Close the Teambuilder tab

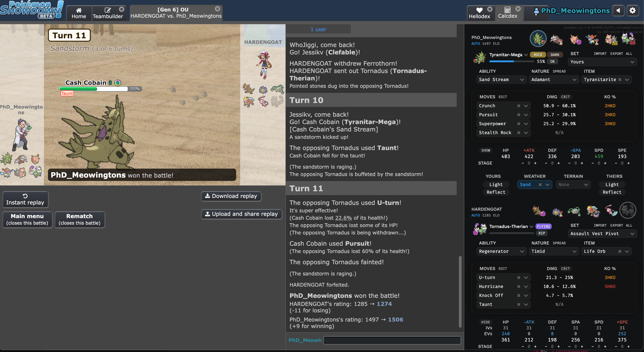pyautogui.click(x=121, y=9)
